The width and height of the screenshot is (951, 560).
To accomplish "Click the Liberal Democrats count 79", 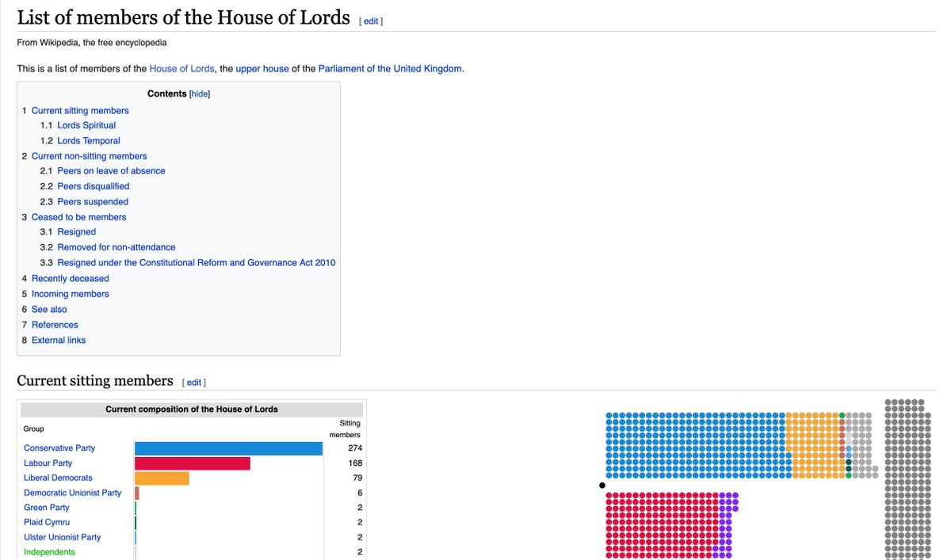I will tap(357, 478).
